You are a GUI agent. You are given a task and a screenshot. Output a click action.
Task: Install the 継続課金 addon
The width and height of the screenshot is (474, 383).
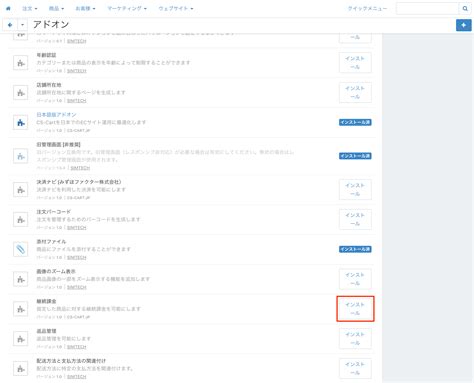pos(355,309)
